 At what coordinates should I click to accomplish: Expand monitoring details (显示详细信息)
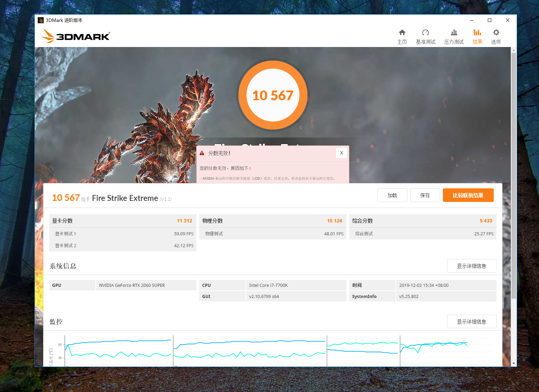[471, 322]
